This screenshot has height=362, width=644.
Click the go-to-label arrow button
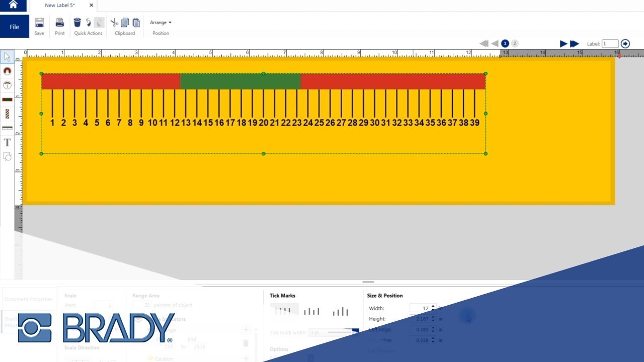tap(625, 44)
